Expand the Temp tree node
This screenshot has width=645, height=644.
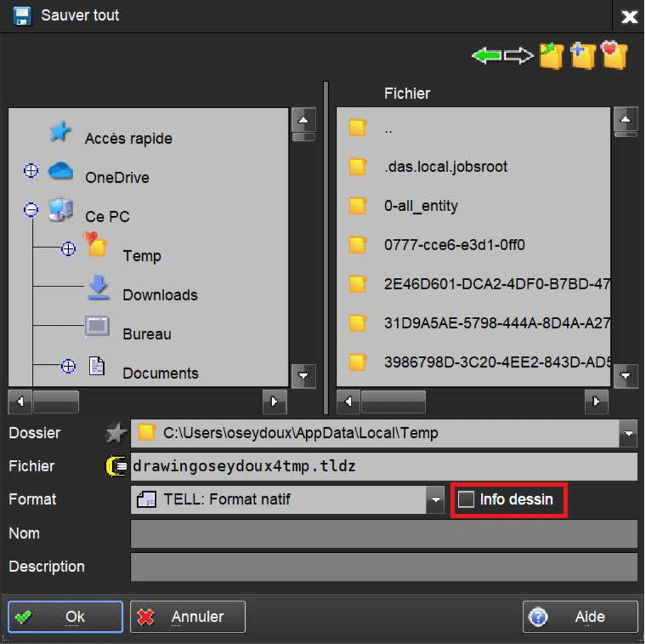tap(68, 249)
